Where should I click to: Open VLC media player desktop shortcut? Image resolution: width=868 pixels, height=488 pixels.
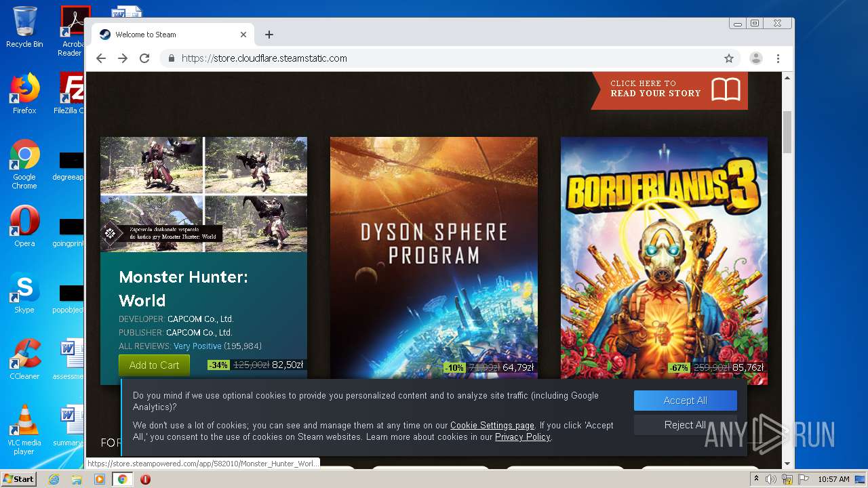(24, 430)
